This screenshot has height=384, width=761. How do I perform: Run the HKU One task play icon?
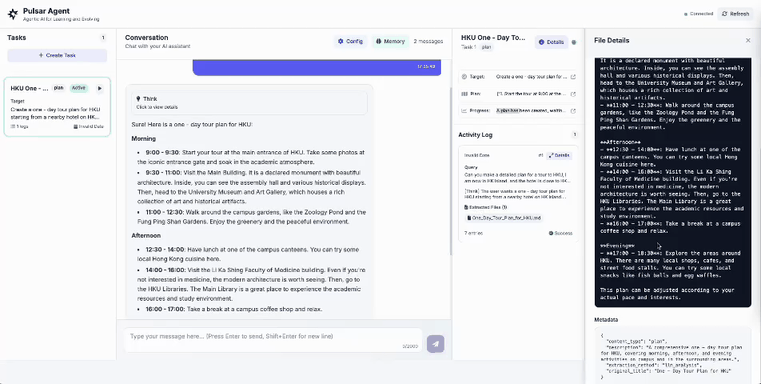click(x=99, y=88)
